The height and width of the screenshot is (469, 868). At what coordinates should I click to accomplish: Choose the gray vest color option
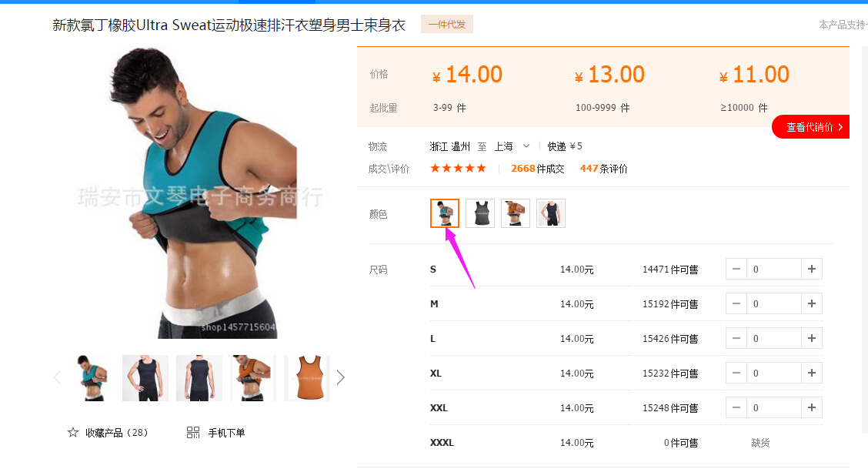(480, 213)
